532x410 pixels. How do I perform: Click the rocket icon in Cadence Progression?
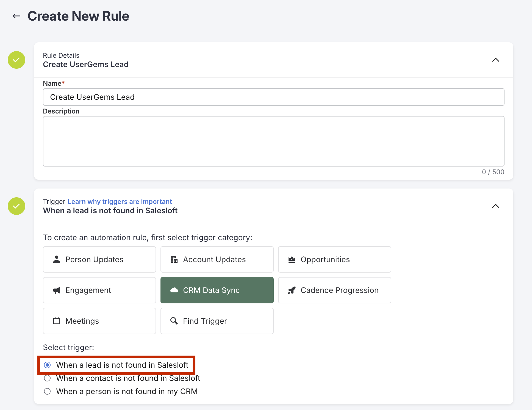tap(292, 290)
